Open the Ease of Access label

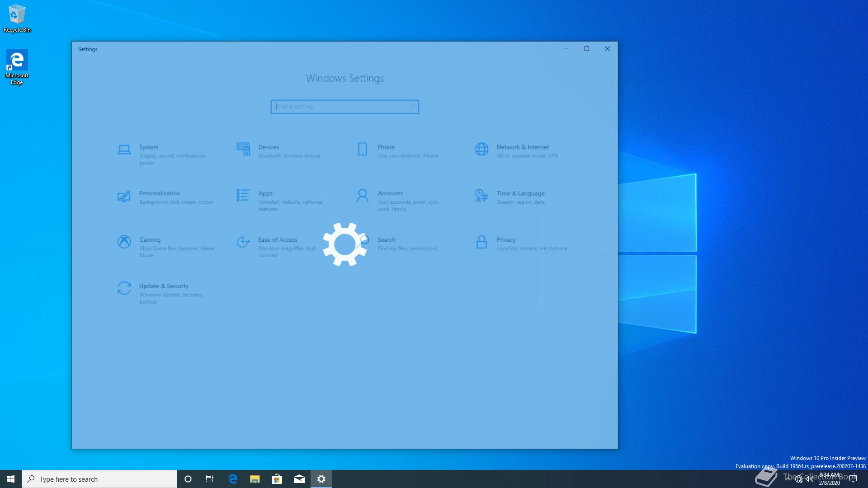point(278,239)
